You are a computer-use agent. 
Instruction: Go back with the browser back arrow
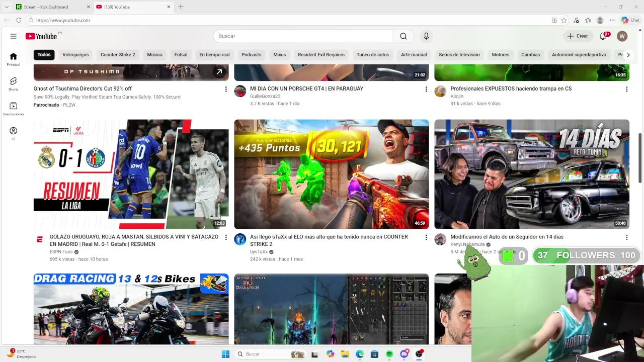[7, 20]
